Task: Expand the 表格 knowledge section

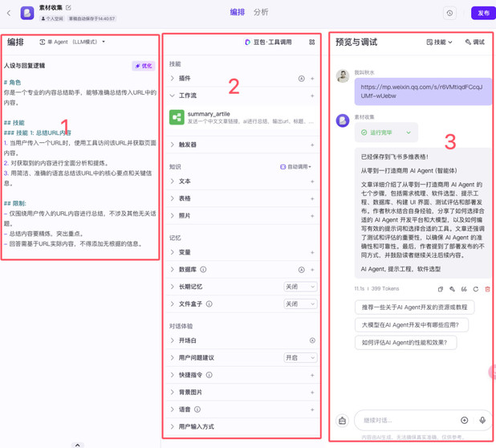Action: (x=172, y=198)
